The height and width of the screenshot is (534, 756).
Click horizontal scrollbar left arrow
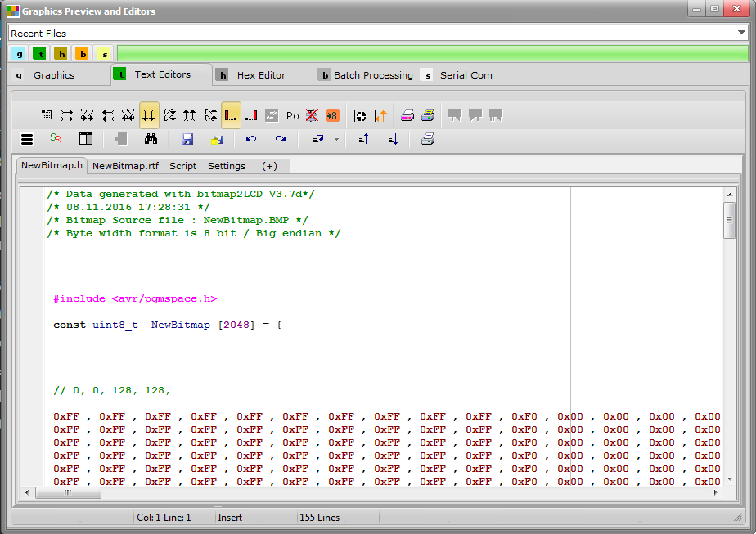[27, 492]
